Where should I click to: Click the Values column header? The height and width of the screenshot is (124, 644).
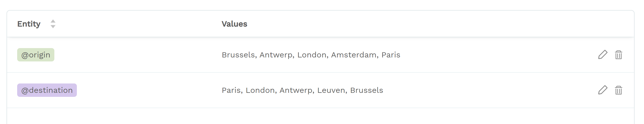(x=234, y=24)
